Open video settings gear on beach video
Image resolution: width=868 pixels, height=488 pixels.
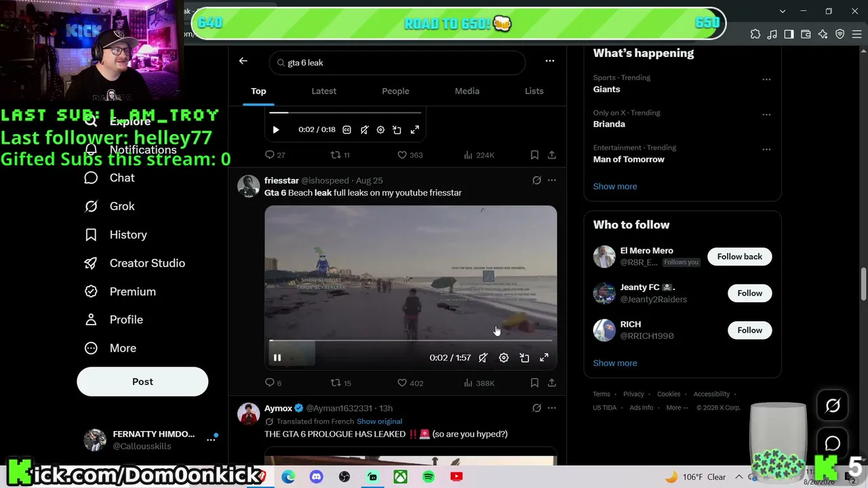[504, 358]
